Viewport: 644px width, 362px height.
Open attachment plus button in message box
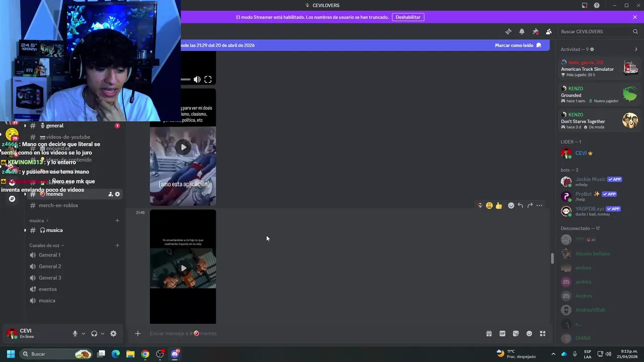point(137,333)
